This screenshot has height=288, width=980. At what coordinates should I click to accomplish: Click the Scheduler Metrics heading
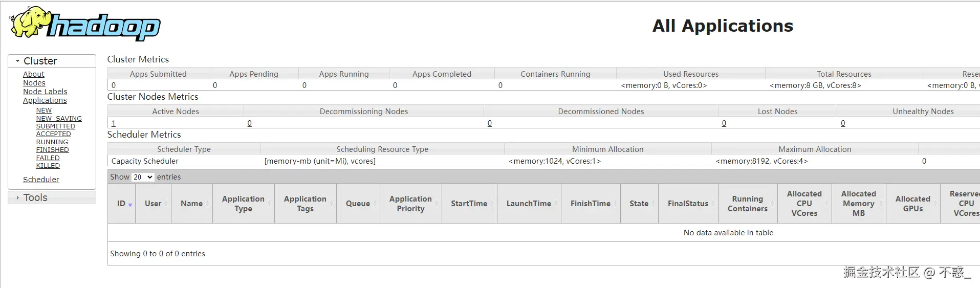coord(144,135)
